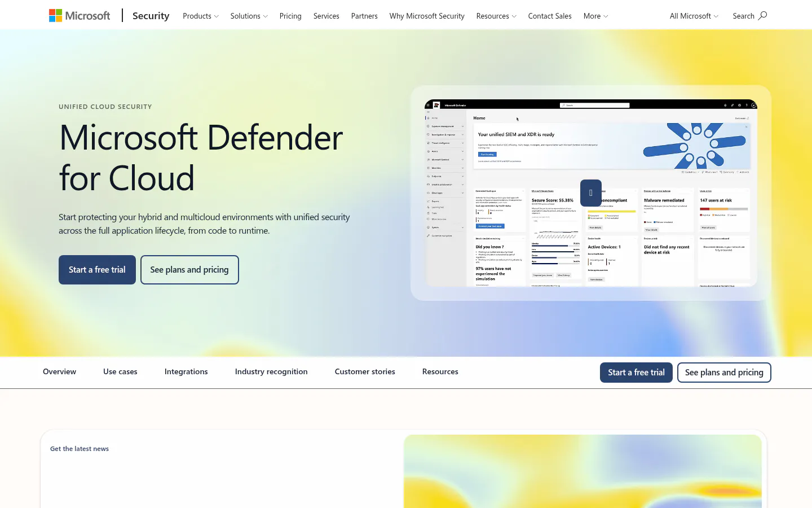Go to Why Microsoft Security
The image size is (812, 508).
coord(427,16)
